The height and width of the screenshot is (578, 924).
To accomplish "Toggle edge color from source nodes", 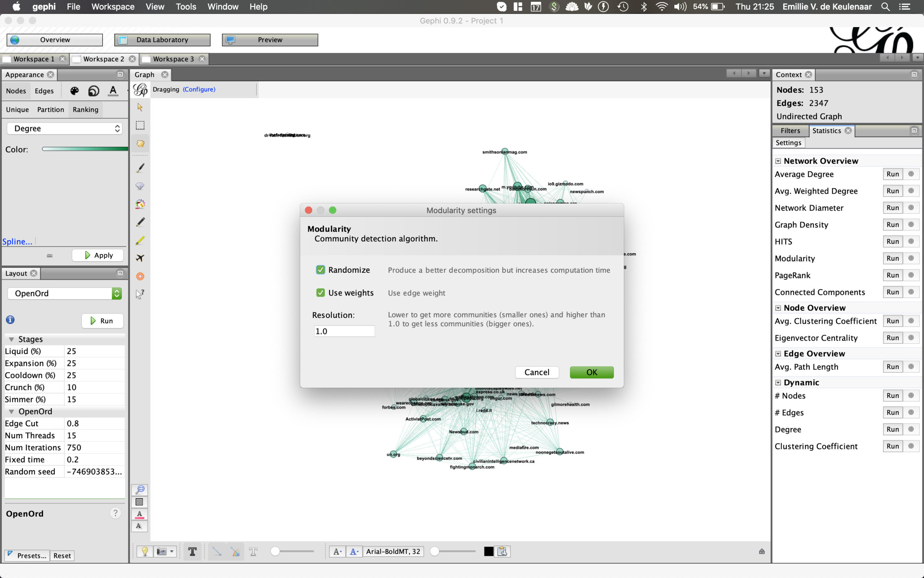I will click(x=235, y=551).
